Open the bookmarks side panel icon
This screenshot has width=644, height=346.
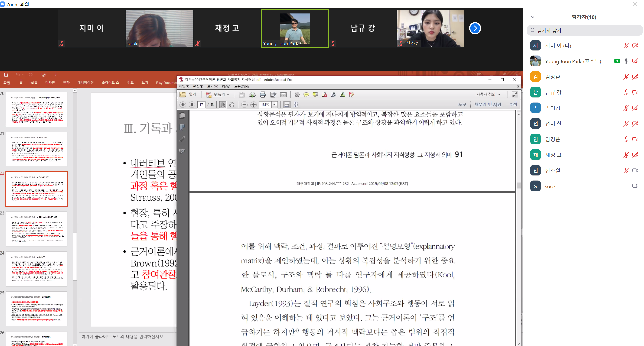click(182, 127)
